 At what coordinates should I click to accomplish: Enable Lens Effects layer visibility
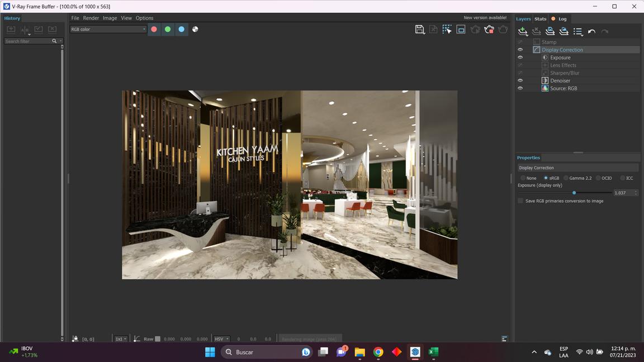click(x=520, y=65)
